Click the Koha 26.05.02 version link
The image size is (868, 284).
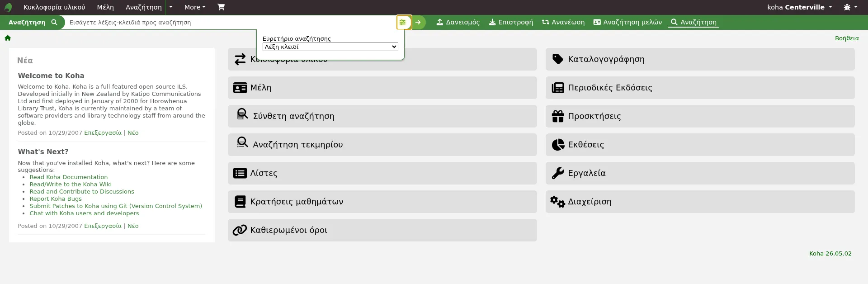click(830, 253)
